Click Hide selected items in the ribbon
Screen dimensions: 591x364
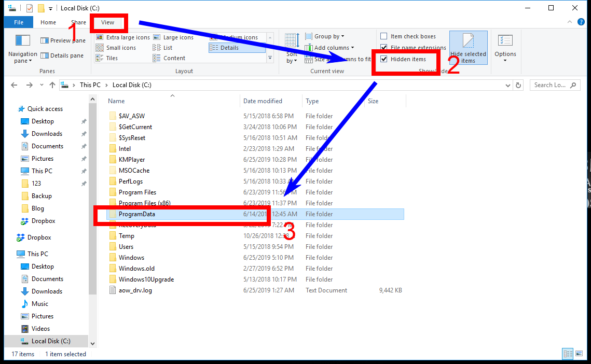pyautogui.click(x=468, y=47)
